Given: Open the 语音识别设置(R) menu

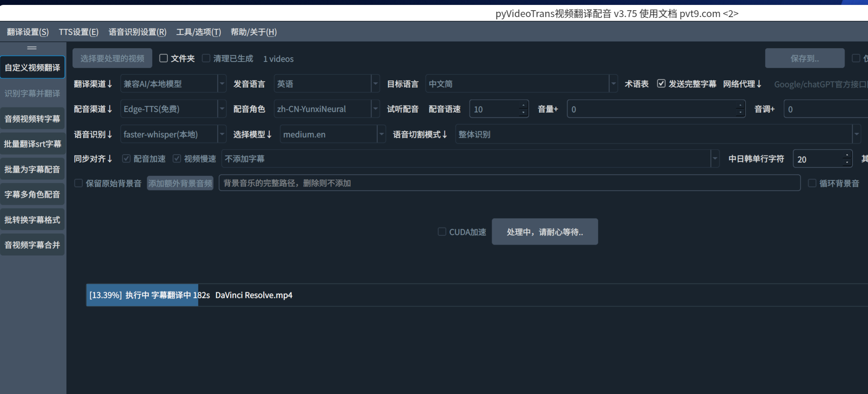Looking at the screenshot, I should 138,32.
